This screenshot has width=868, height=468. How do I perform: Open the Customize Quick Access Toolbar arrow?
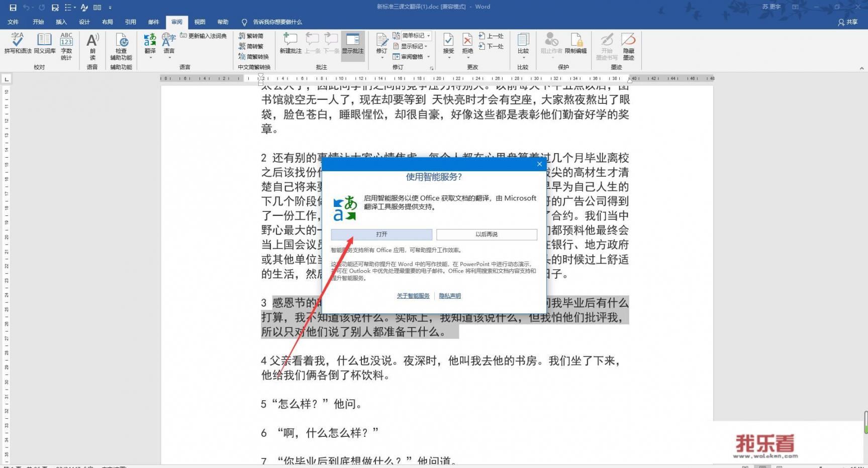110,8
